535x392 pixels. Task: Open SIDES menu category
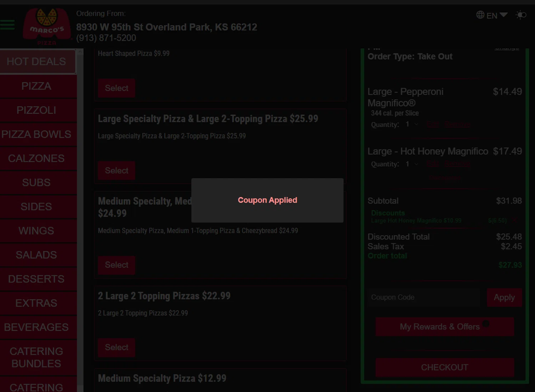(x=38, y=207)
